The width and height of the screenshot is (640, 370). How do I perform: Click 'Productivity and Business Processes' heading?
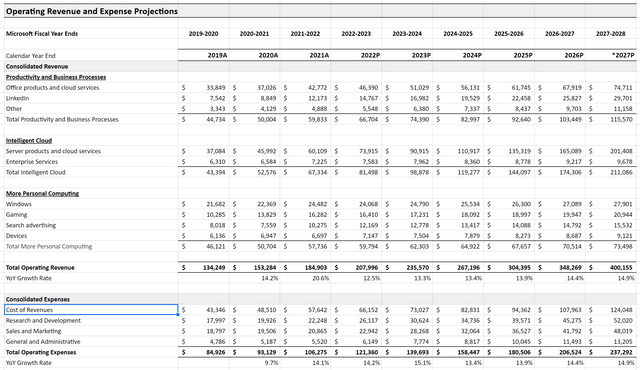tap(56, 77)
